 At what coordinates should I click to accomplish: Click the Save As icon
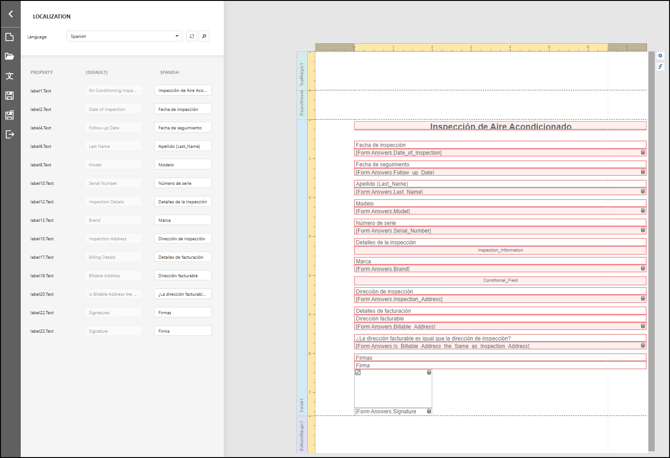(x=10, y=115)
